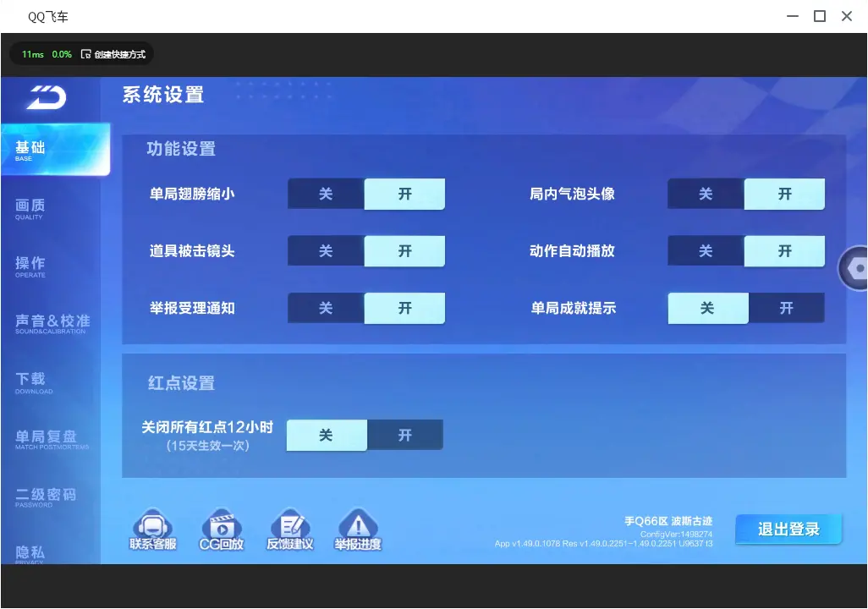
Task: Open 举报进度 report progress icon
Action: point(358,529)
